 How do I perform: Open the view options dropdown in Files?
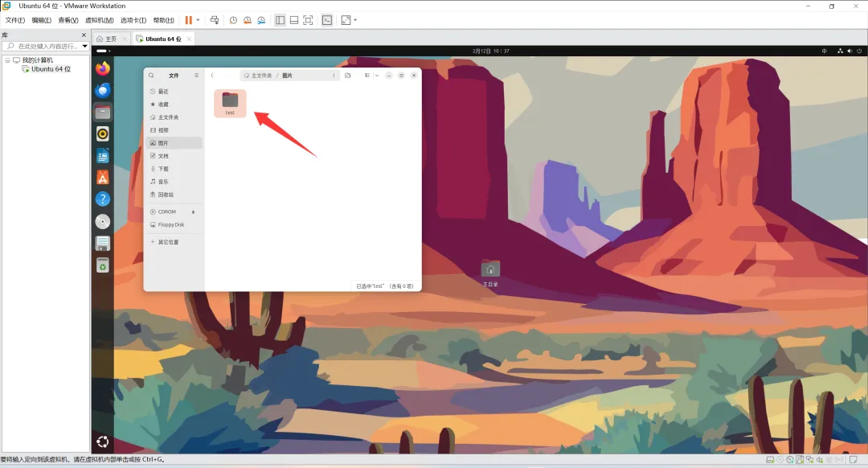(377, 76)
